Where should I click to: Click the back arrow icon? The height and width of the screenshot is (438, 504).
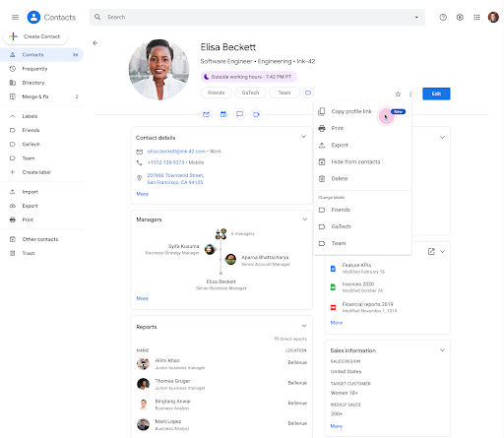pyautogui.click(x=95, y=43)
